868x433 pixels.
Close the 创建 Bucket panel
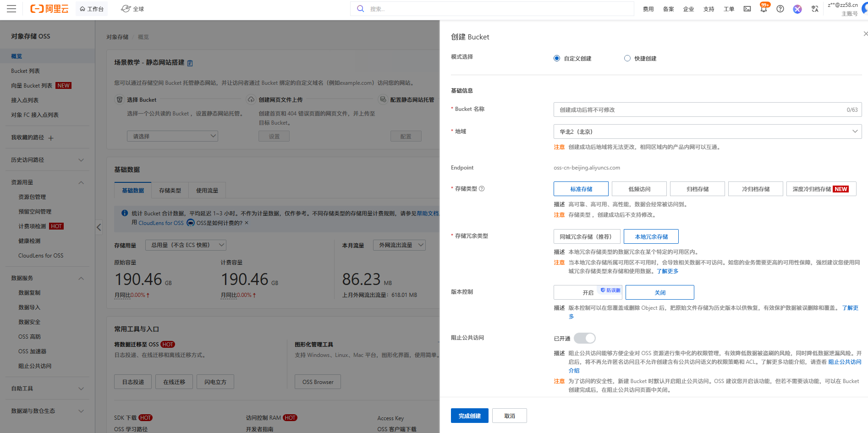[x=865, y=34]
